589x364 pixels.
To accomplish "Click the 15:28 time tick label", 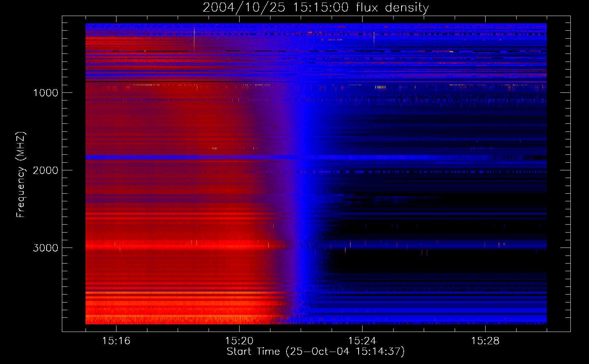I will (485, 341).
